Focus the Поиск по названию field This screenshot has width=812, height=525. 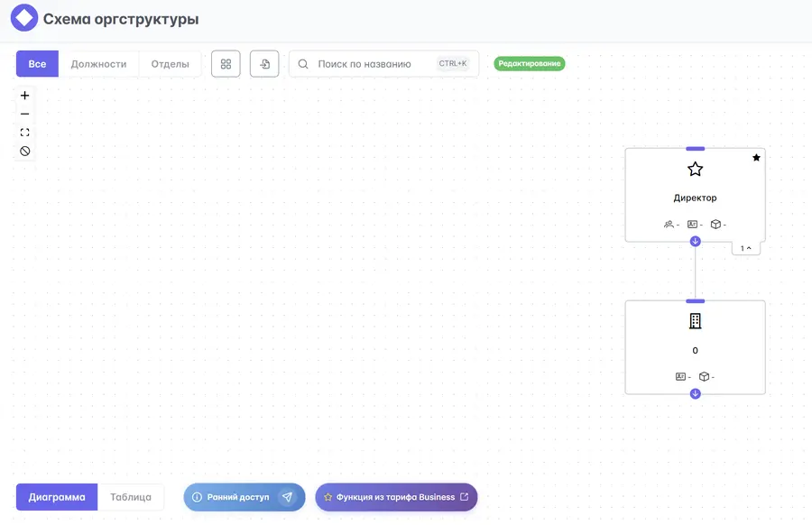pyautogui.click(x=383, y=64)
